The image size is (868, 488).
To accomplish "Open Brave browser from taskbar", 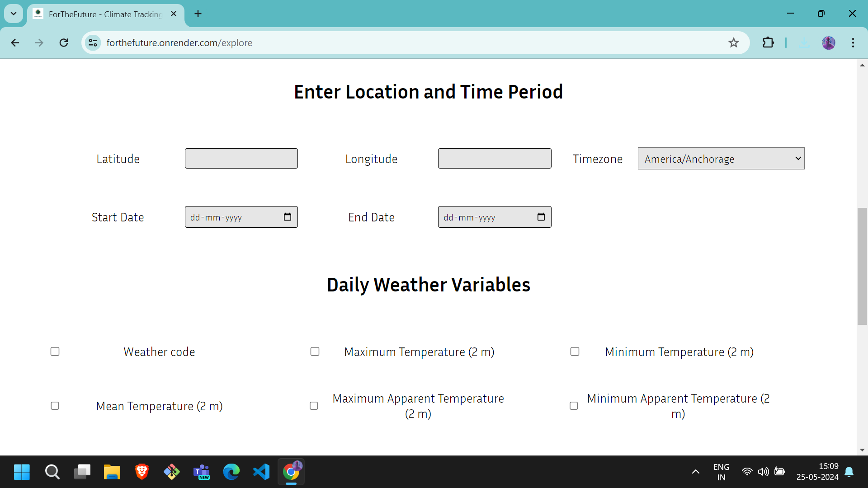I will (x=142, y=472).
